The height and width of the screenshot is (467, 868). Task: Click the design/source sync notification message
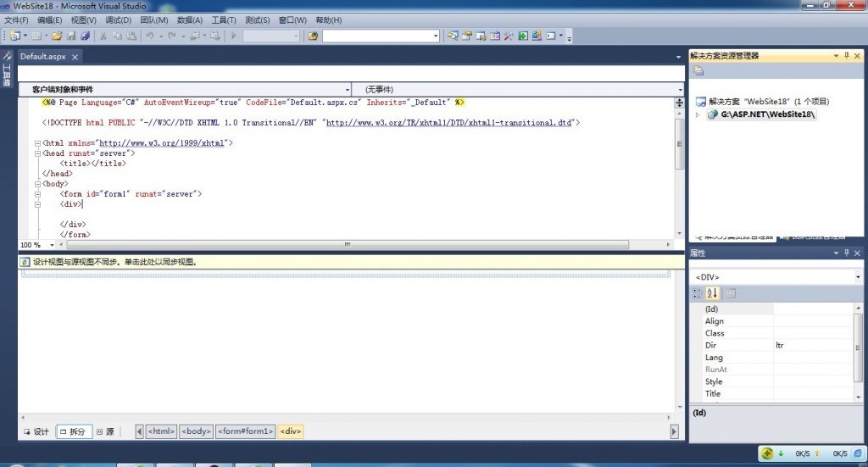(x=114, y=262)
